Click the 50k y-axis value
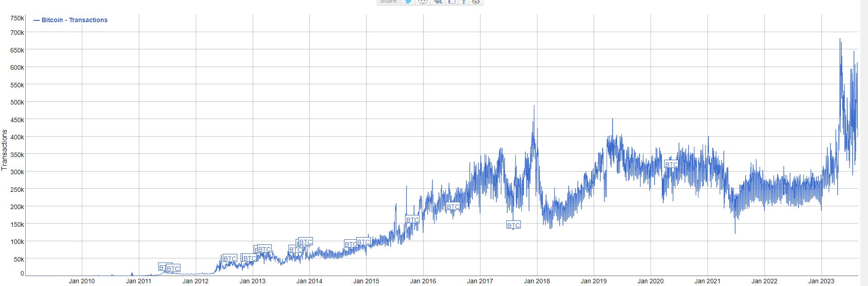 [x=19, y=259]
